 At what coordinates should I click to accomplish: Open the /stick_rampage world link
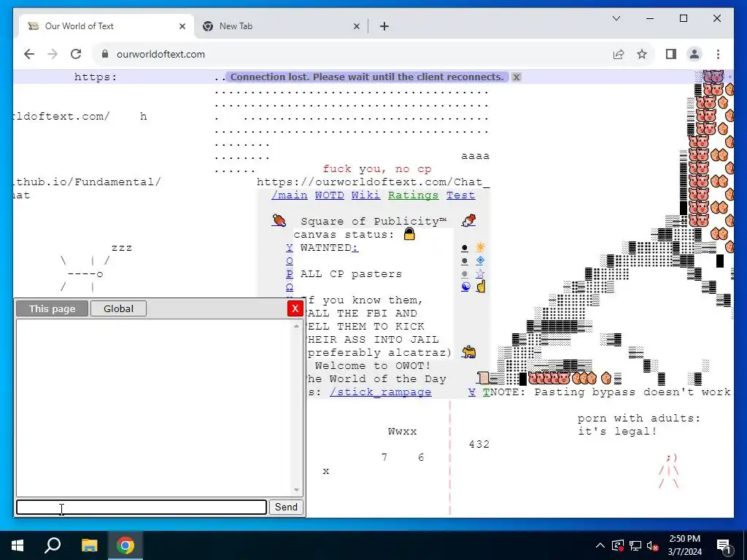(380, 392)
